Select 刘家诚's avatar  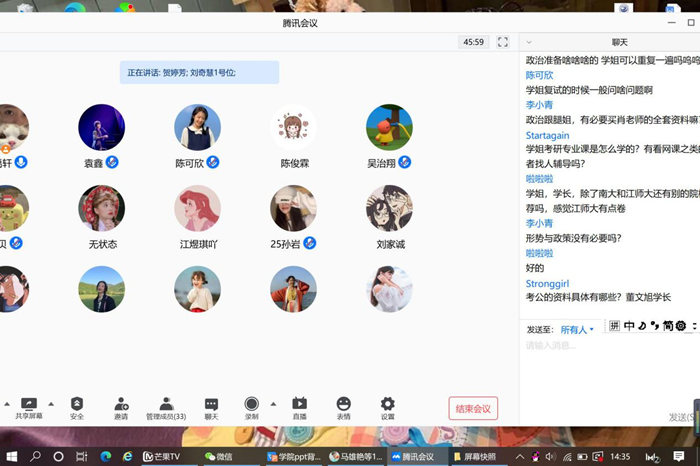(x=389, y=208)
